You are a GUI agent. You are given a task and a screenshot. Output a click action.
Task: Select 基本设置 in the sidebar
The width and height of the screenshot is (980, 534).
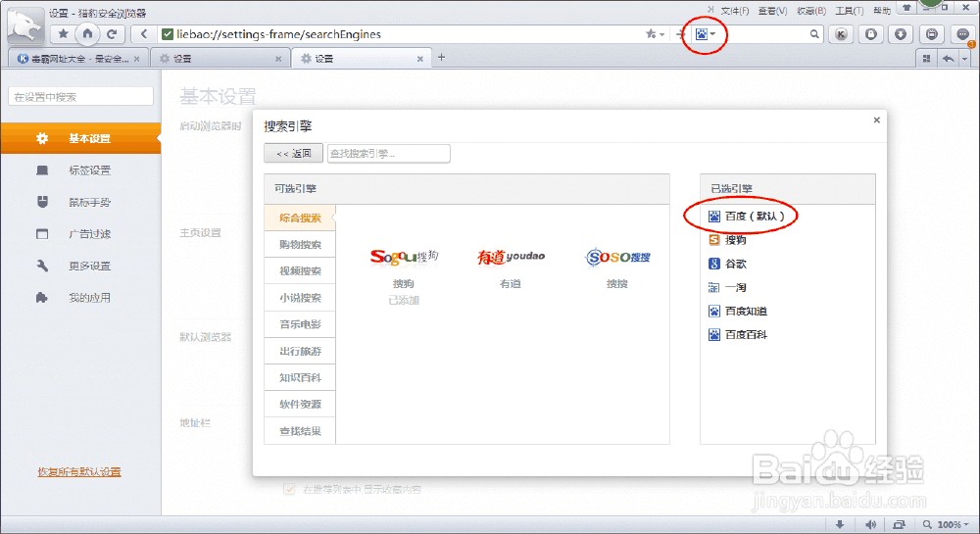click(80, 138)
